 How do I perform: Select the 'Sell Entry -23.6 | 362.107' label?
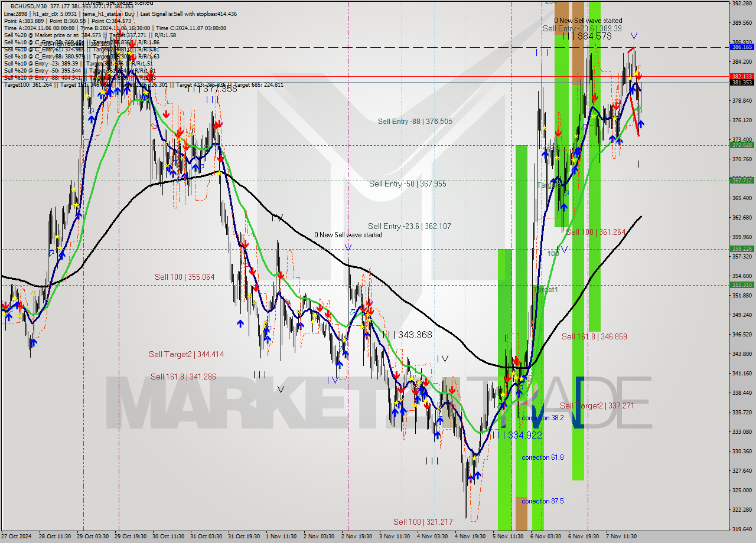409,226
